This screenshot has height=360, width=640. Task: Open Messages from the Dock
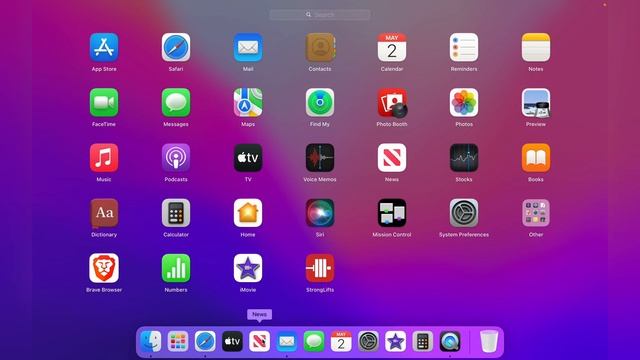(x=314, y=341)
